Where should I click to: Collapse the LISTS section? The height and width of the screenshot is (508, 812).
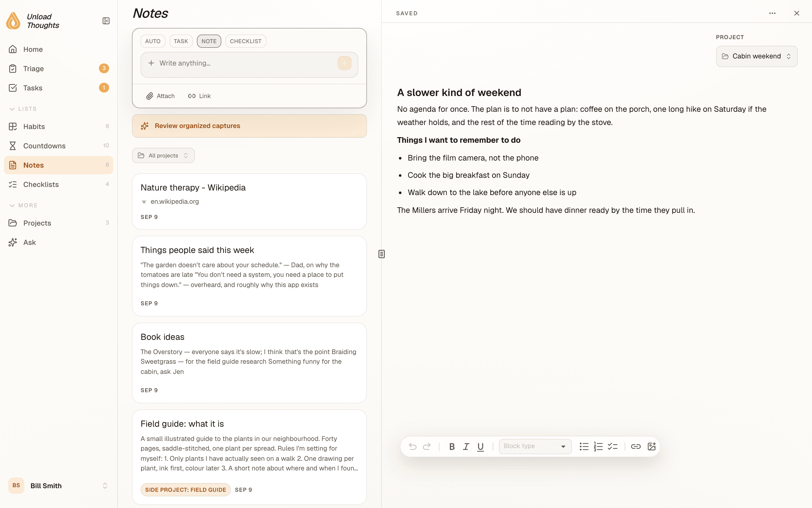[x=23, y=109]
